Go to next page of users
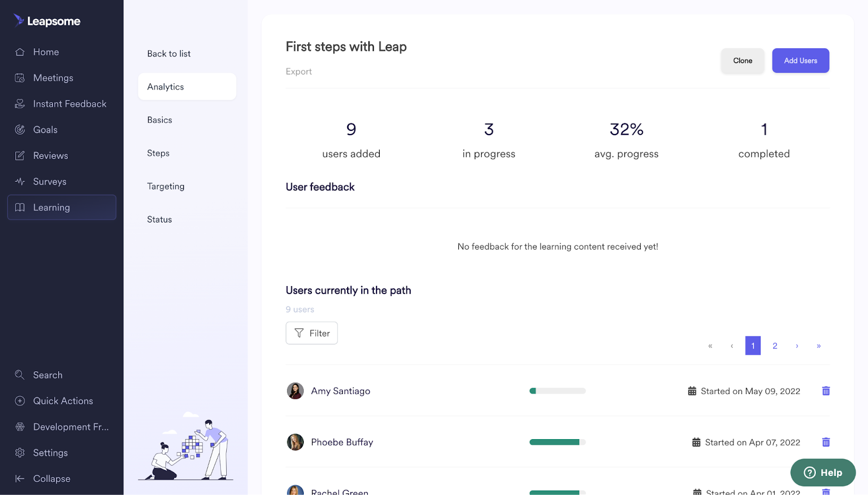Screen dimensions: 868x495 click(x=797, y=345)
